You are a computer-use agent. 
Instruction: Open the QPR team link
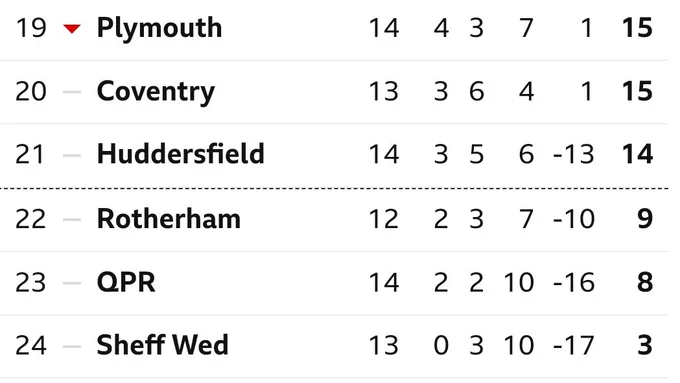pyautogui.click(x=126, y=283)
